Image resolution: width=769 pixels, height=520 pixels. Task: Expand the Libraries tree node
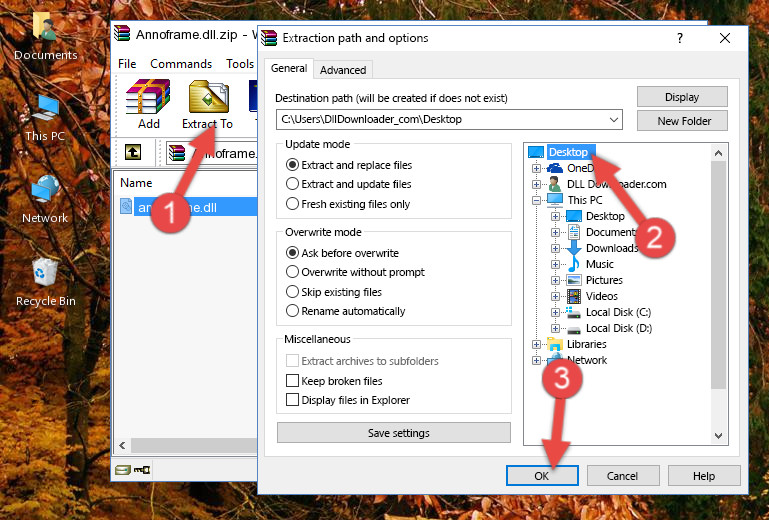click(536, 344)
